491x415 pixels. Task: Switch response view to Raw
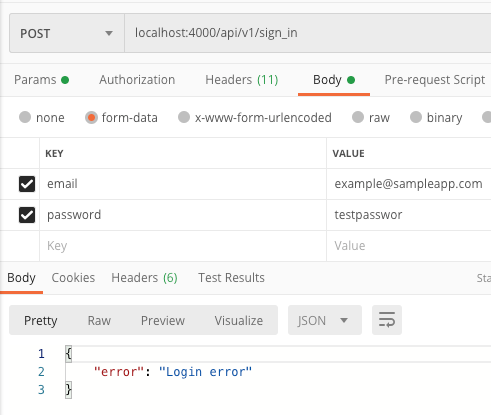coord(99,320)
